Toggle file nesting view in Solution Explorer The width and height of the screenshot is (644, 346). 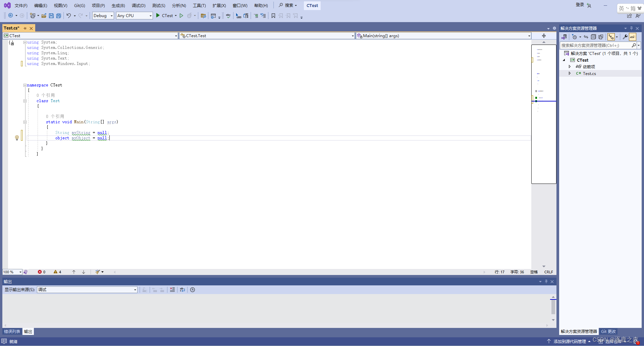click(x=611, y=37)
